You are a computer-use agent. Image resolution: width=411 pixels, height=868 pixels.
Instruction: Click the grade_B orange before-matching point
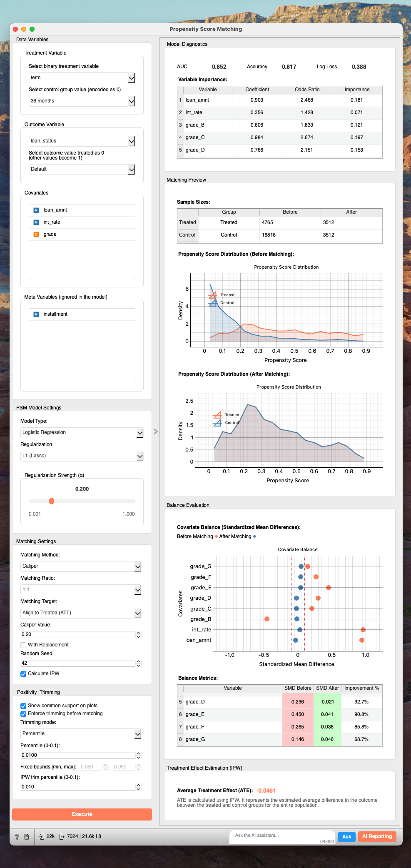tap(267, 619)
